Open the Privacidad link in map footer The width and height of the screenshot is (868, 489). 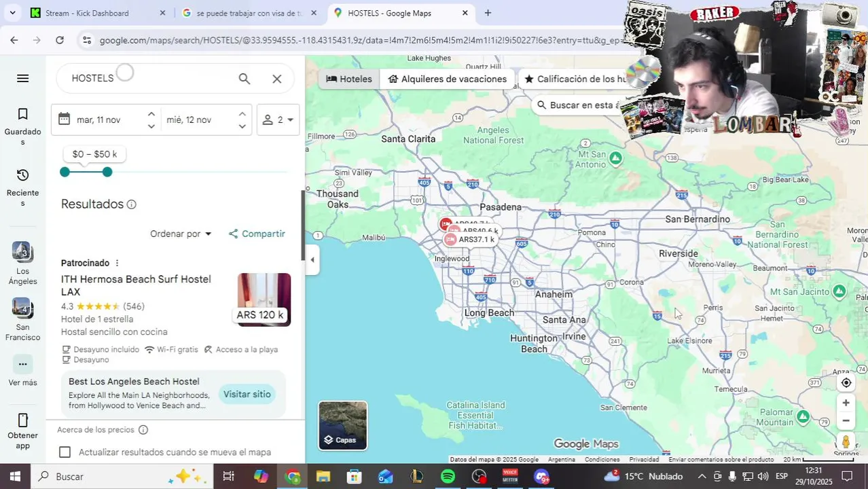pos(644,460)
